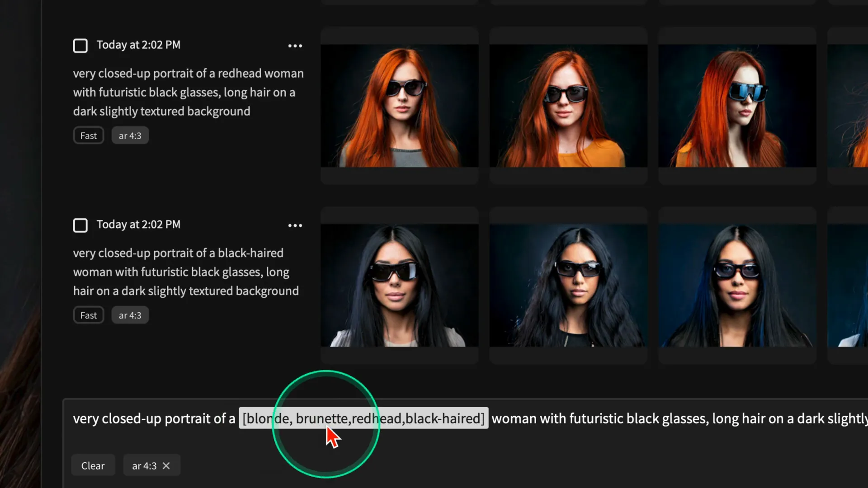Click the bracketed hair color permutation text
This screenshot has width=868, height=488.
[363, 418]
